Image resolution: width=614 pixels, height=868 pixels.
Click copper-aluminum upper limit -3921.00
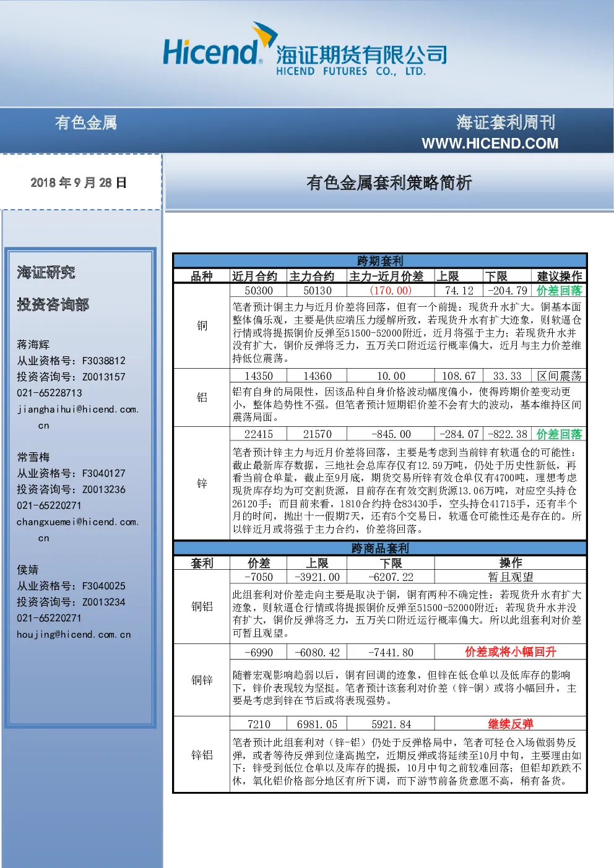pos(318,577)
